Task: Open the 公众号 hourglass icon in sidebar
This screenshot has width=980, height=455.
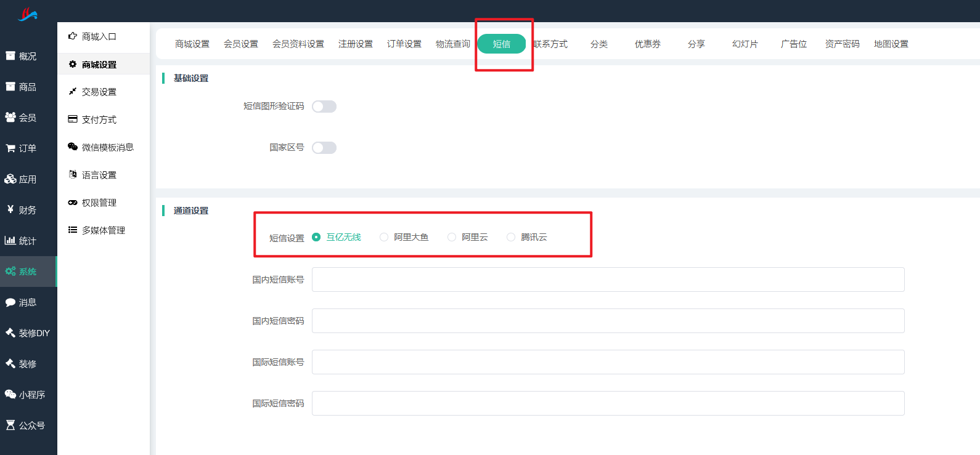Action: coord(10,425)
